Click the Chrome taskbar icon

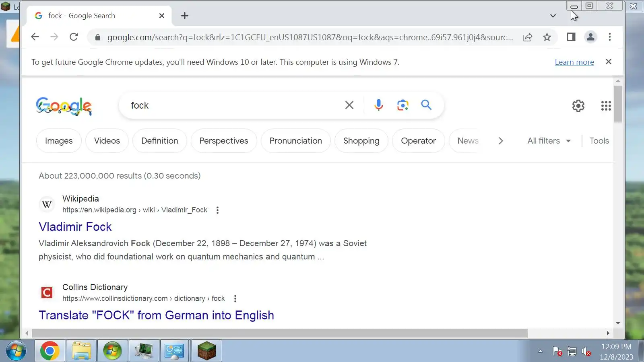[x=50, y=351]
